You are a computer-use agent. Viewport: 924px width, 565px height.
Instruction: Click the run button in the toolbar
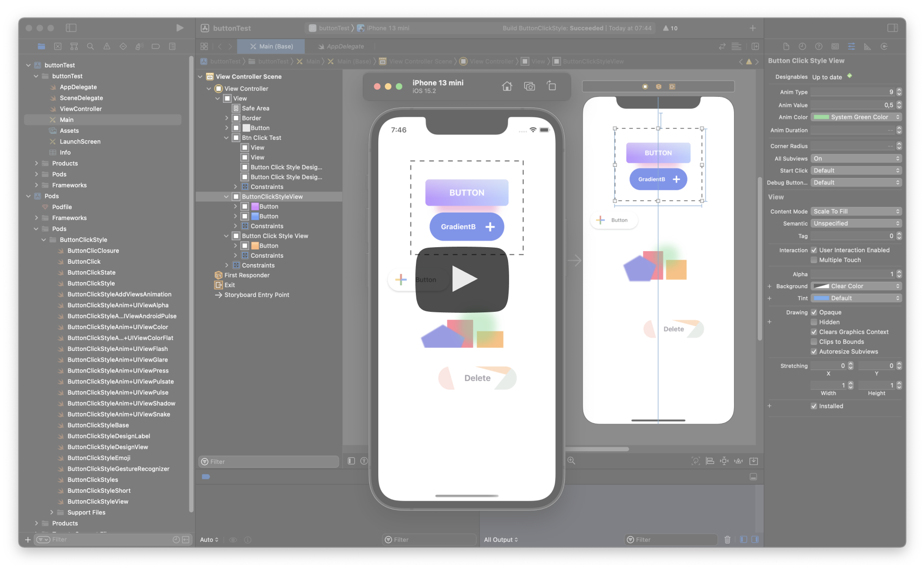(x=180, y=28)
